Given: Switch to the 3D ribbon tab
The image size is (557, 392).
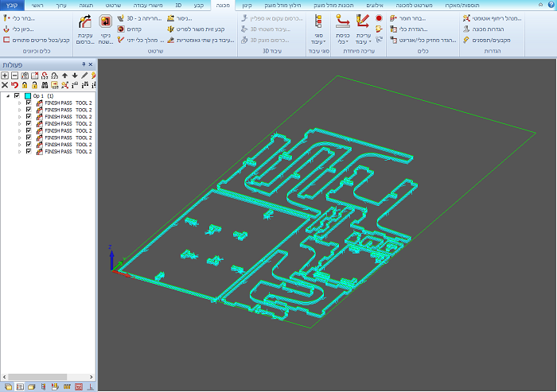Looking at the screenshot, I should (x=178, y=6).
